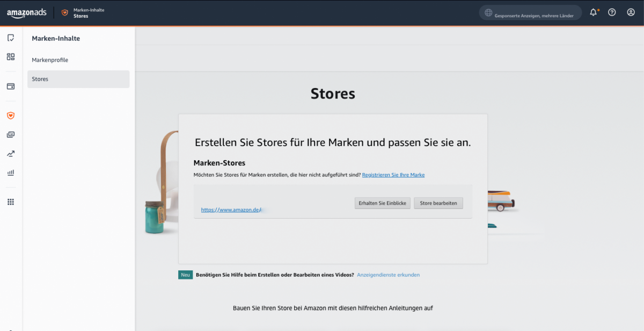This screenshot has height=331, width=644.
Task: Open the creative assets sidebar icon
Action: point(11,134)
